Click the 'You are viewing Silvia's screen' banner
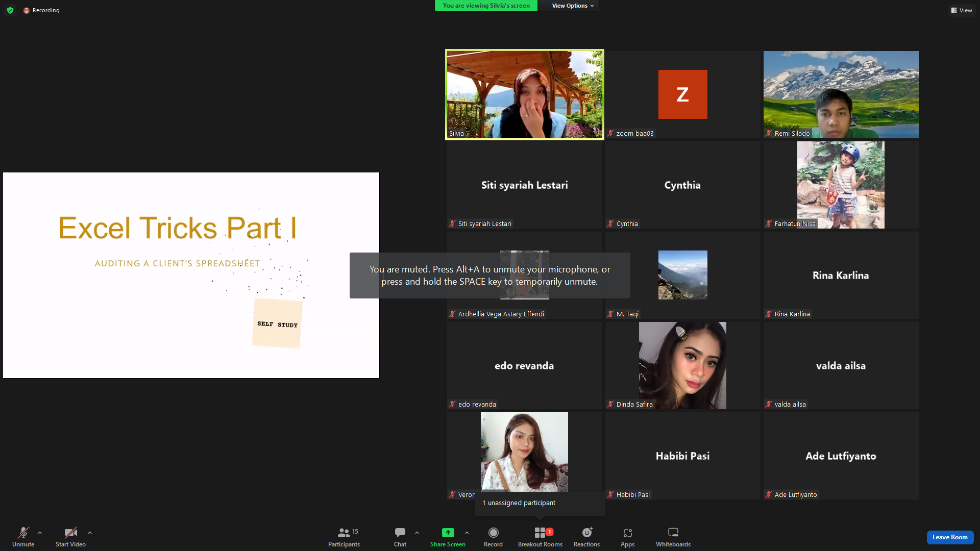 [x=486, y=6]
